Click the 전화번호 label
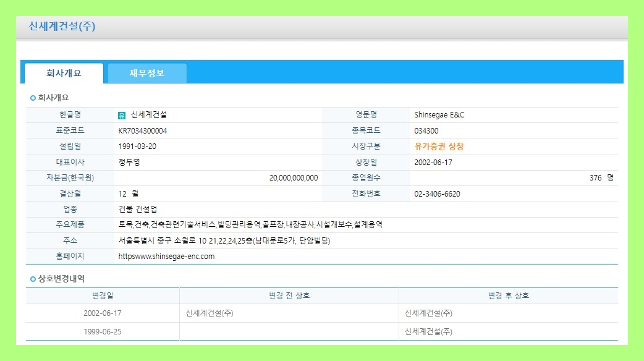 click(x=366, y=194)
